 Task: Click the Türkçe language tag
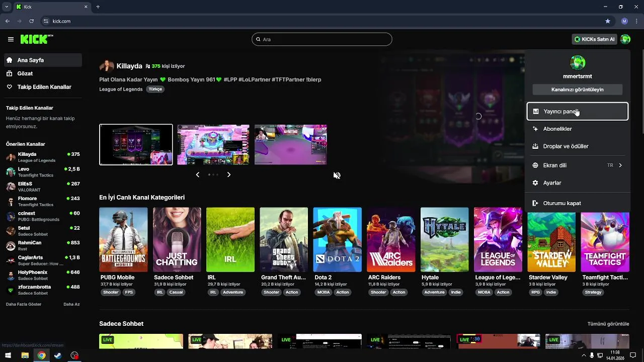pos(155,89)
